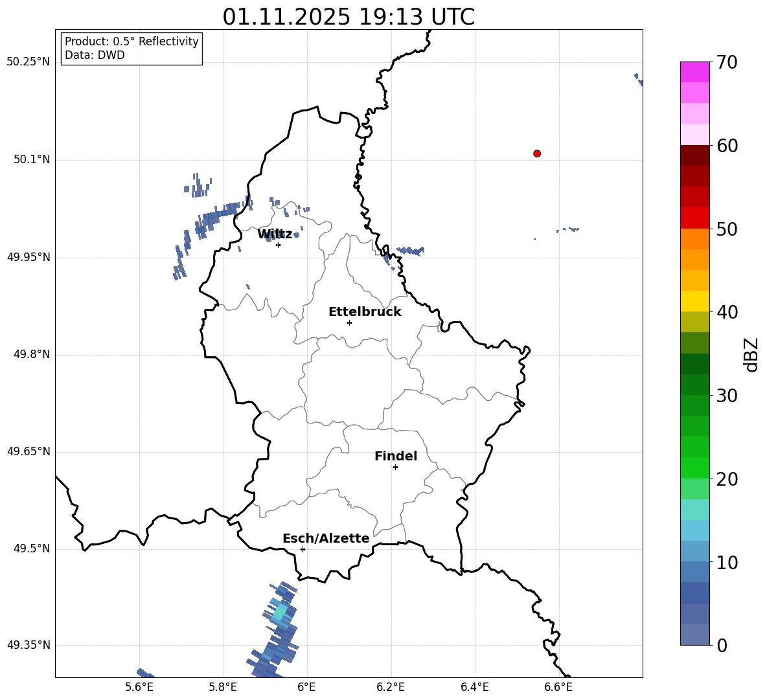Click the timestamp title 01.11.2025 19:13 UTC
The image size is (767, 700).
[x=349, y=17]
